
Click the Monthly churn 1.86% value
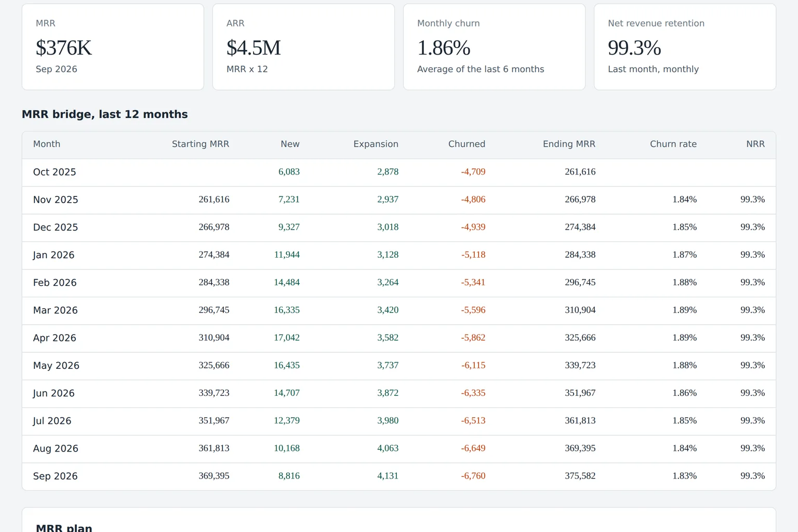click(x=444, y=48)
